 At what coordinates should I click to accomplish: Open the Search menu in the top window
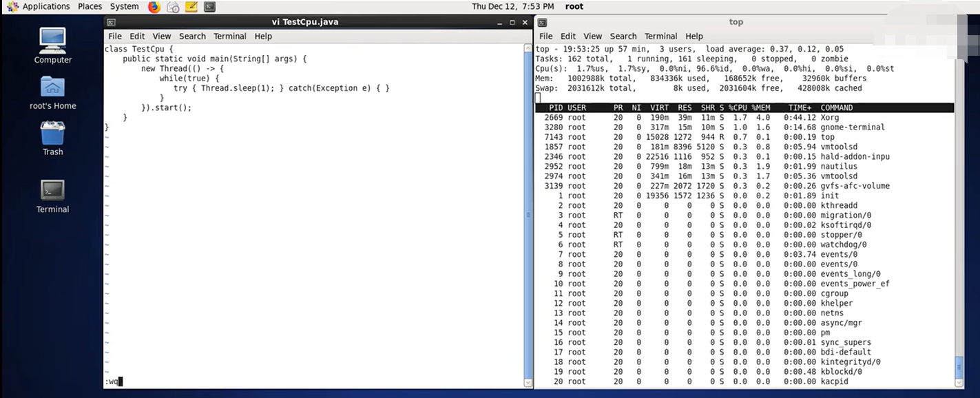[623, 36]
